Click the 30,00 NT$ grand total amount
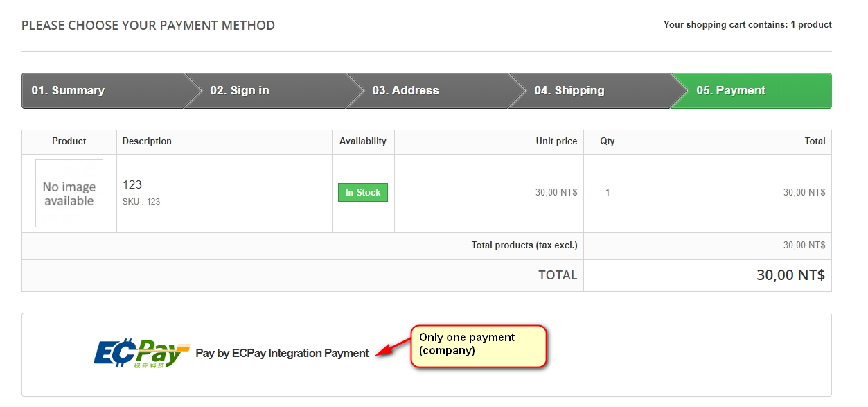This screenshot has height=407, width=868. point(790,275)
